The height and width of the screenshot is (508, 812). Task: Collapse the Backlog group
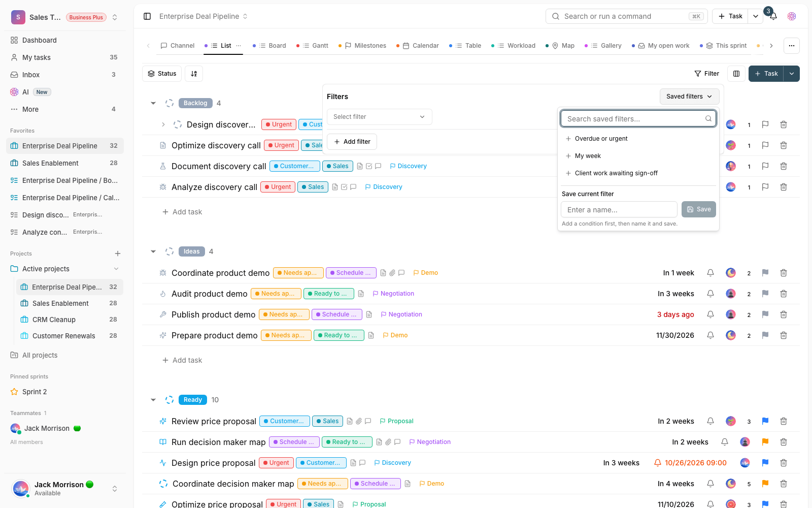153,103
